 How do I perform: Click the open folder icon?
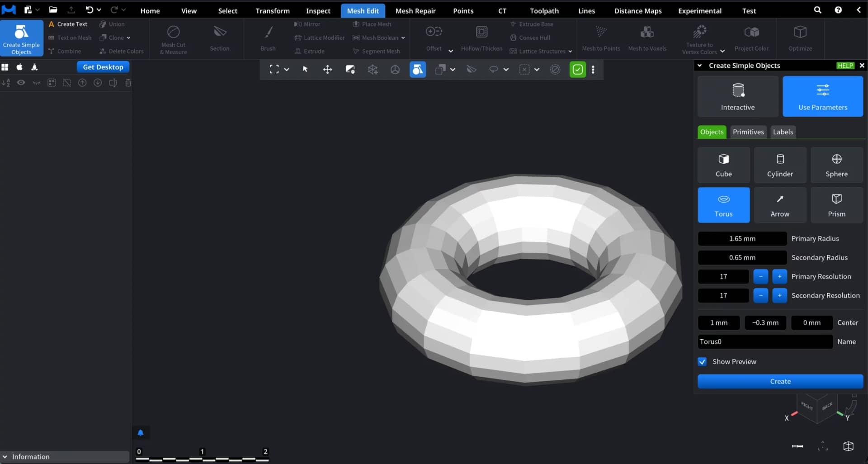click(53, 10)
